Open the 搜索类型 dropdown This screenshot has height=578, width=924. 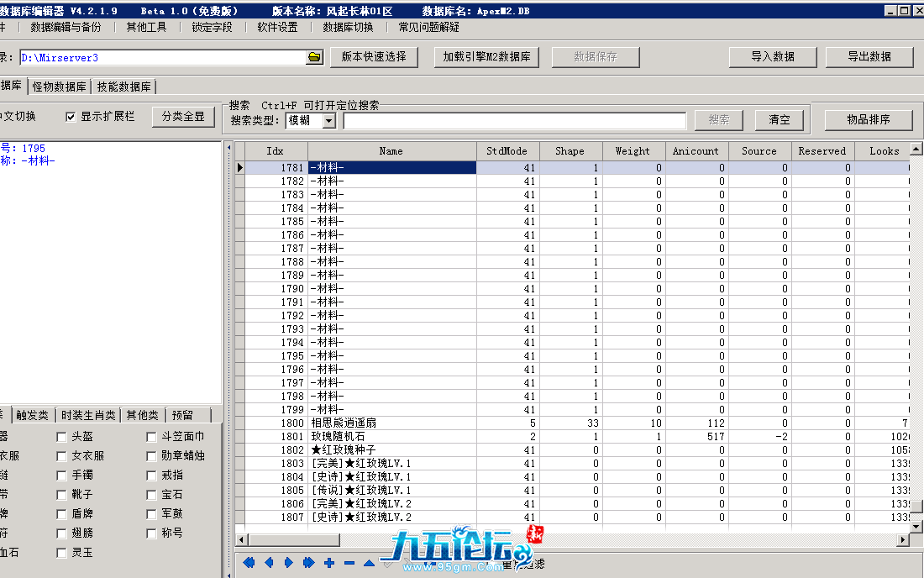[328, 121]
